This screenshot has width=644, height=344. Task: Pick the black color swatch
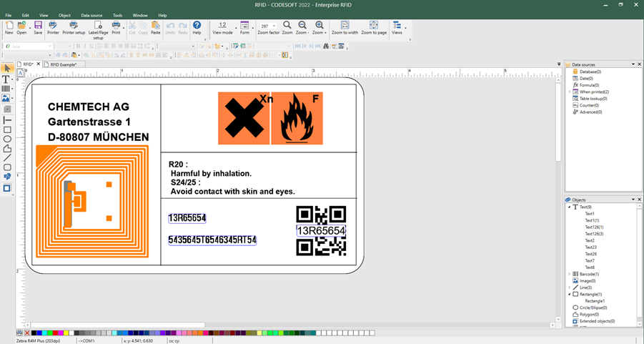(x=34, y=333)
